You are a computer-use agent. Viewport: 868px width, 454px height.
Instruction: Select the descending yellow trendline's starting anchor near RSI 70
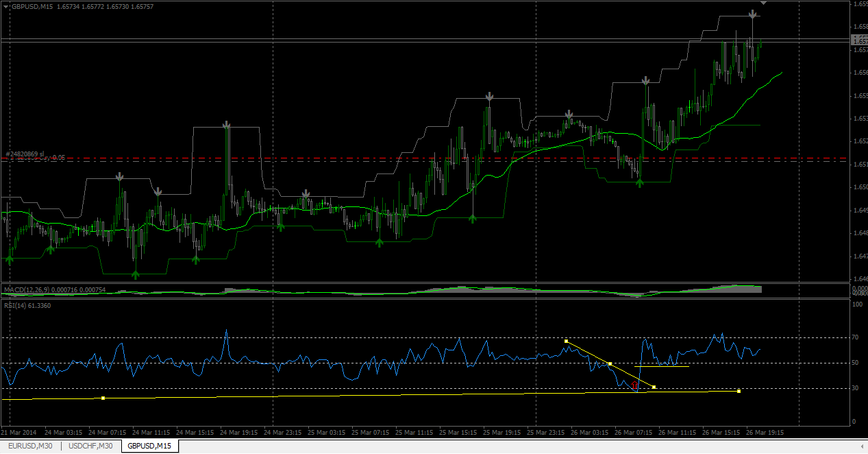tap(567, 341)
